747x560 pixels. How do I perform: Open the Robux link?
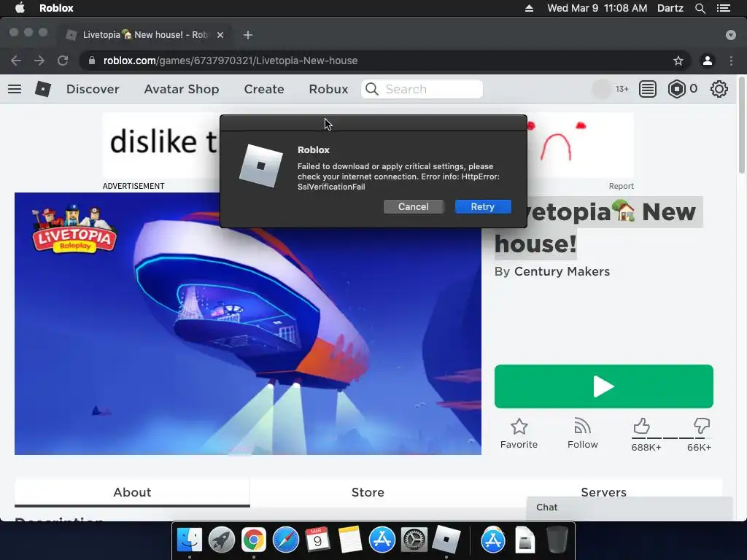328,89
